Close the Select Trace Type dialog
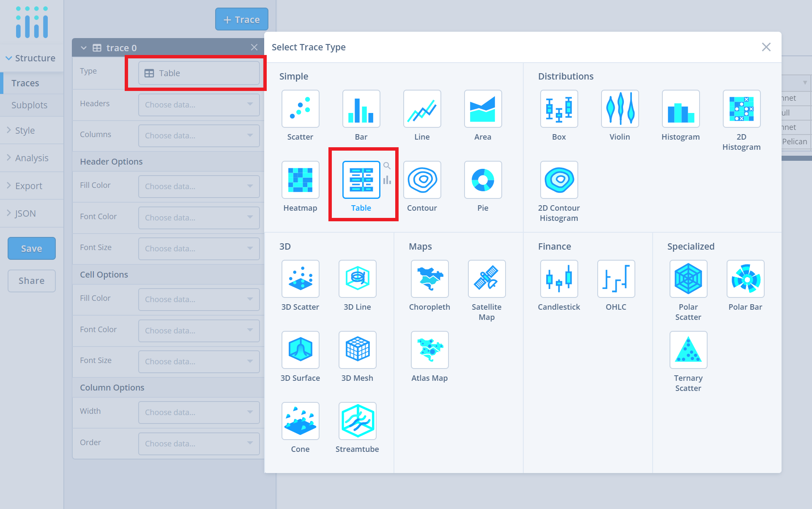The width and height of the screenshot is (812, 509). [766, 47]
